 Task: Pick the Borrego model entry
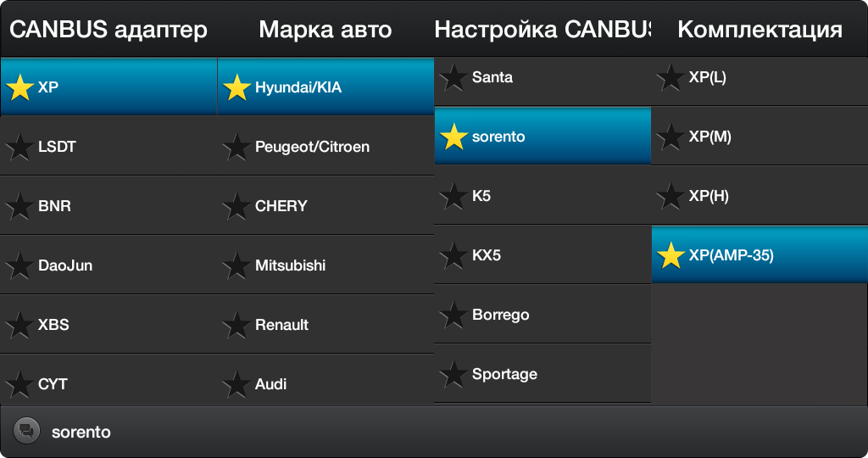point(542,315)
